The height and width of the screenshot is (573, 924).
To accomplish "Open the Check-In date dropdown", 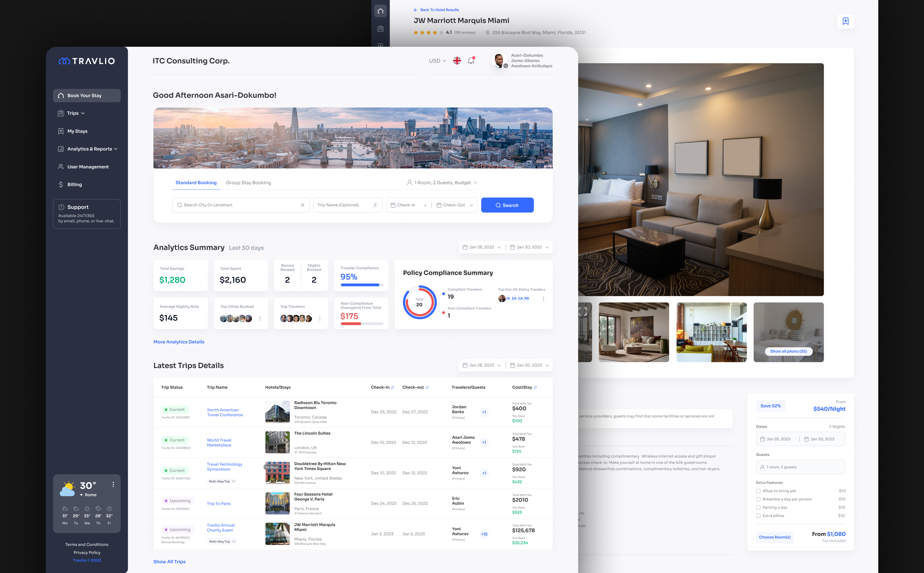I will pos(409,205).
